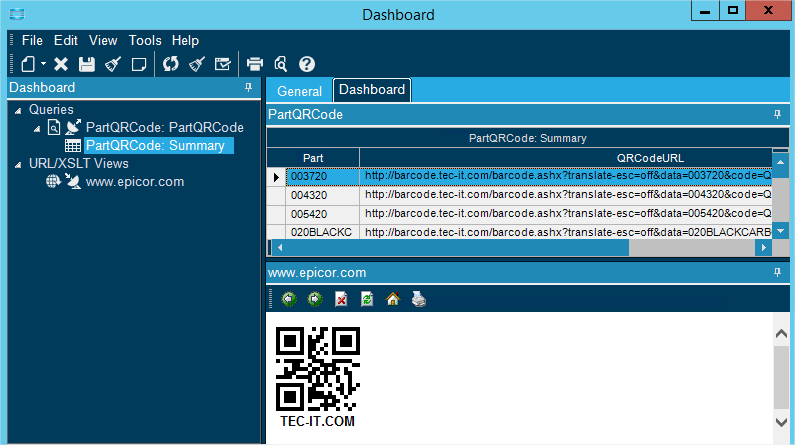Click the Print Preview magnifier icon
The height and width of the screenshot is (445, 795).
click(280, 64)
